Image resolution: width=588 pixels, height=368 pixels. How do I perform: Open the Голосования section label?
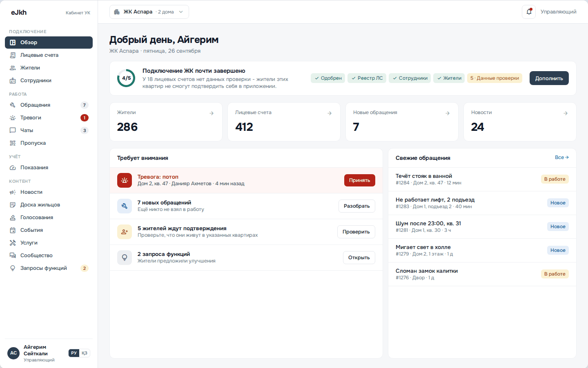click(37, 218)
